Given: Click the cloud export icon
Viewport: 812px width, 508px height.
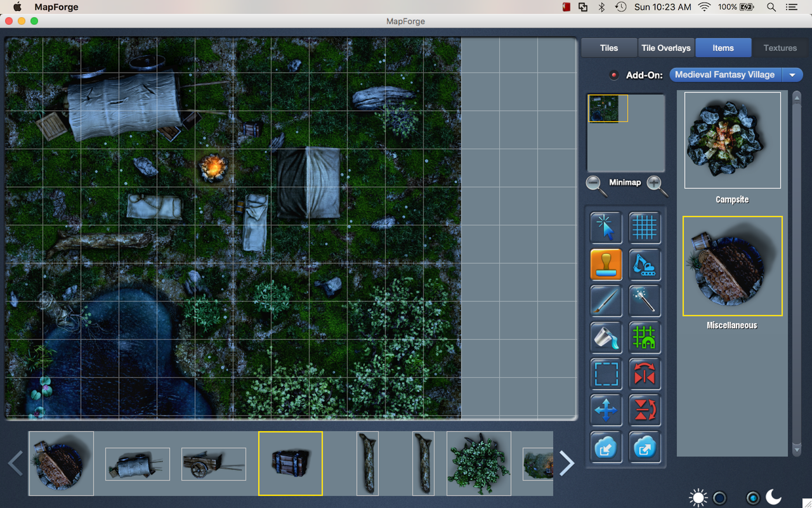Looking at the screenshot, I should (x=645, y=446).
